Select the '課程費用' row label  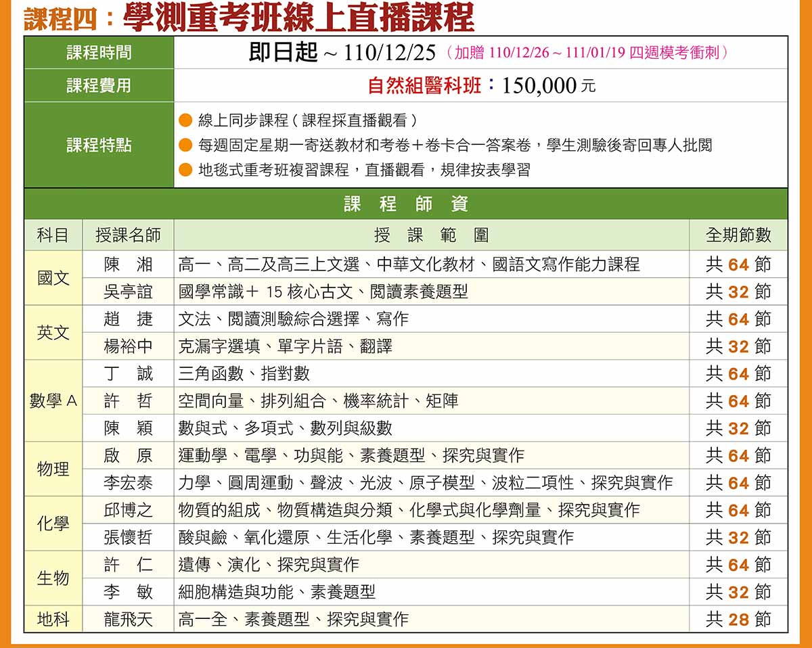click(99, 86)
